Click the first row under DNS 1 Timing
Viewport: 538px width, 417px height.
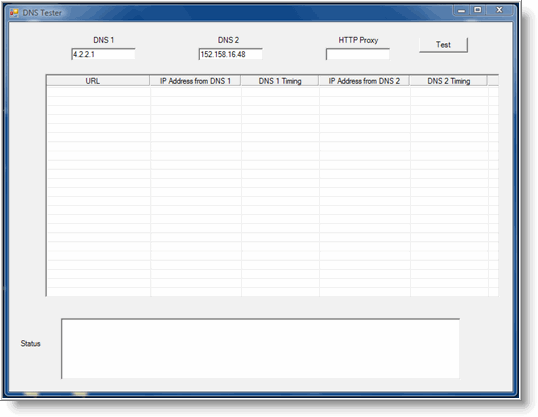pos(280,92)
